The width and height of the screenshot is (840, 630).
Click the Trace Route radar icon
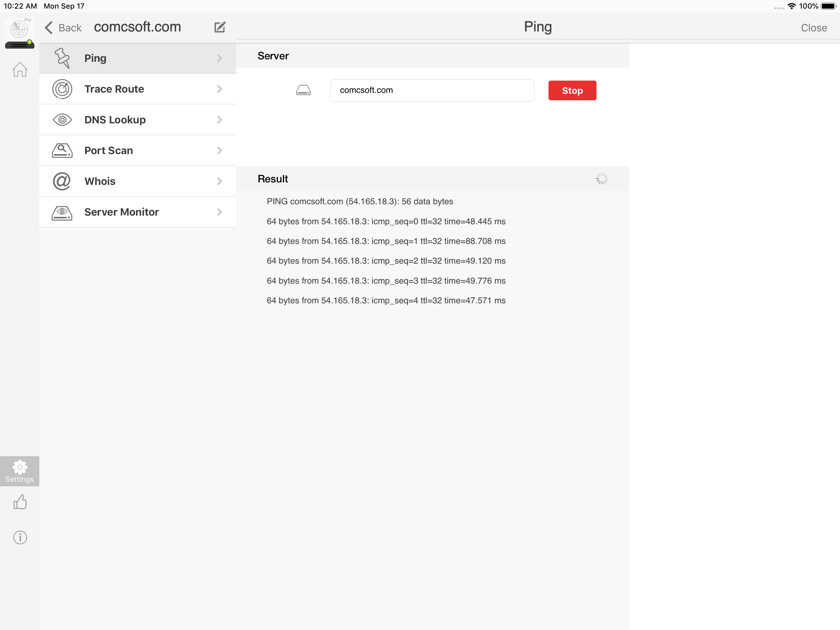point(62,89)
